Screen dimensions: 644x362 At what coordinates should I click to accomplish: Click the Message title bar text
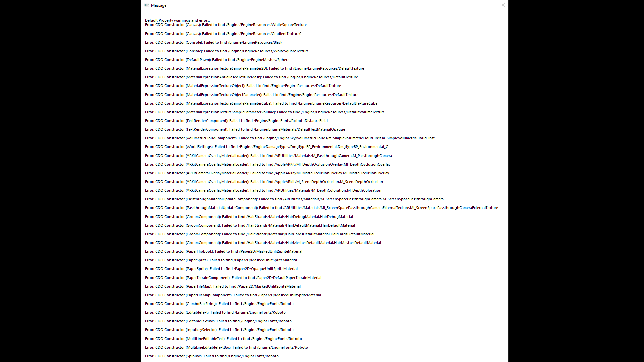[159, 5]
